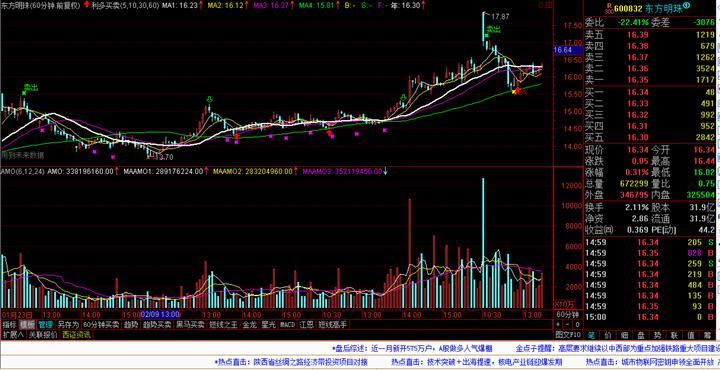Click the X10万 volume unit label
Viewport: 720px width, 370px height.
click(x=565, y=303)
